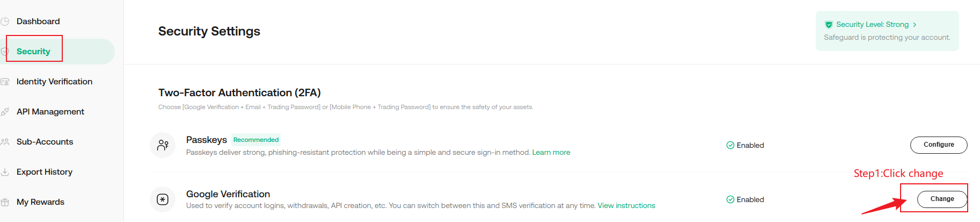Screen dimensions: 980x222
Task: Click the Identity Verification ID card icon
Action: tap(5, 82)
